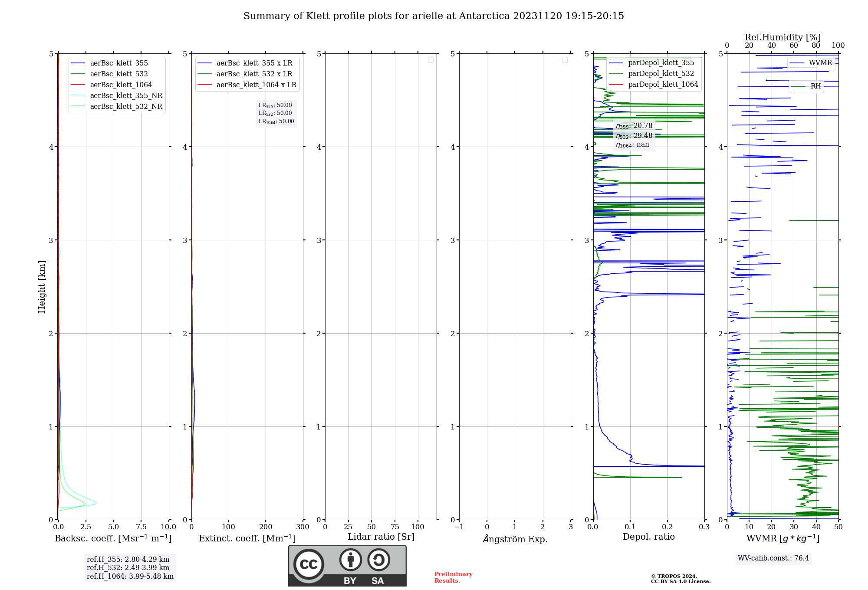Click the WVMR legend entry
The image size is (868, 590).
[811, 63]
